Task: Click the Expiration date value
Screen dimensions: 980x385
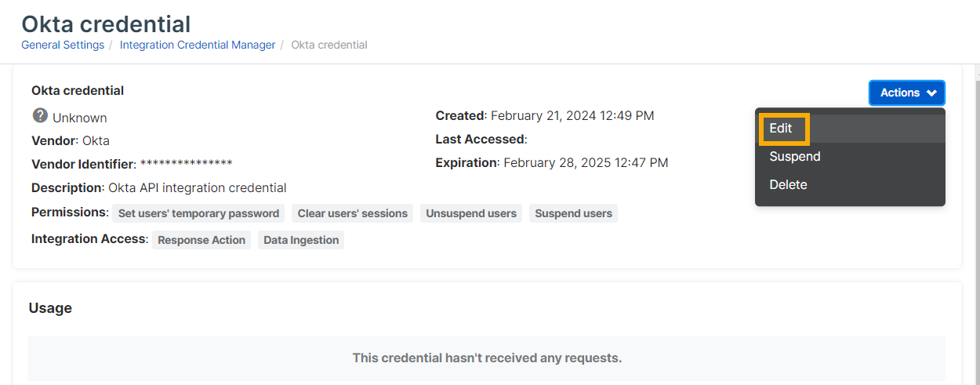Action: (x=586, y=163)
